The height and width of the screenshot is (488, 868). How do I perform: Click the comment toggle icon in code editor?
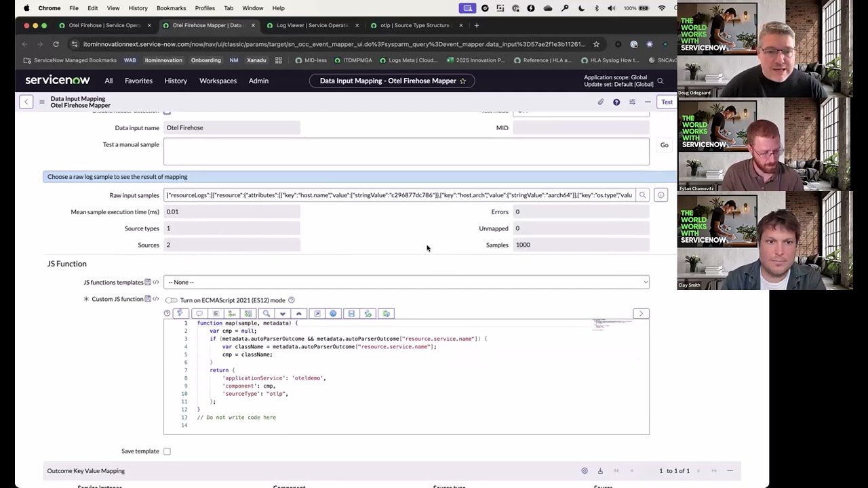pyautogui.click(x=199, y=313)
